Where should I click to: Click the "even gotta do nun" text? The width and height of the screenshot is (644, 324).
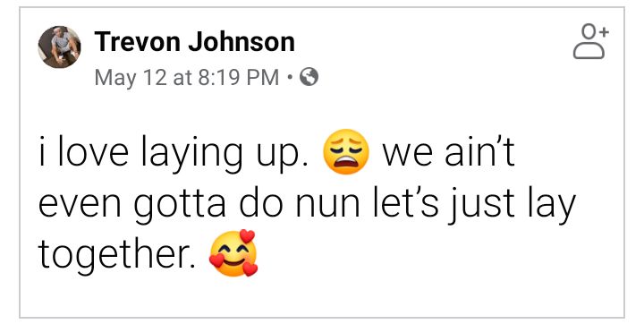pyautogui.click(x=199, y=205)
